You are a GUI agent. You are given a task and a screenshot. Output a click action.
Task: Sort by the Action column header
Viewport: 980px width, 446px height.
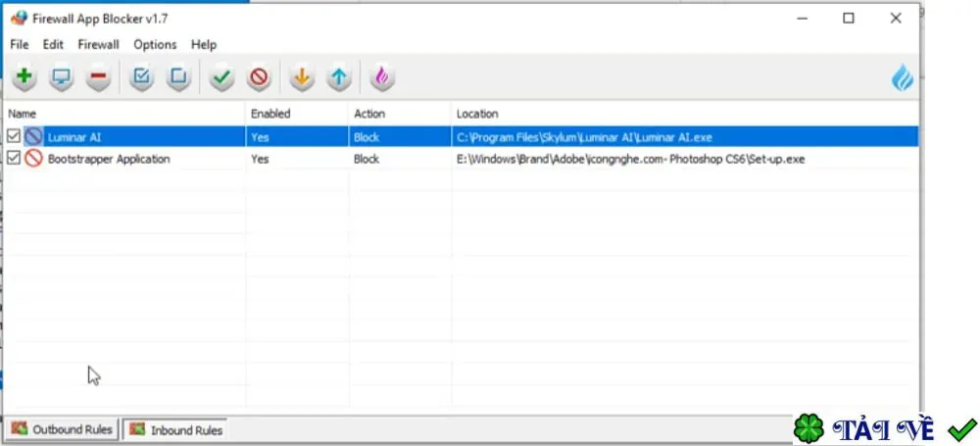pyautogui.click(x=400, y=114)
